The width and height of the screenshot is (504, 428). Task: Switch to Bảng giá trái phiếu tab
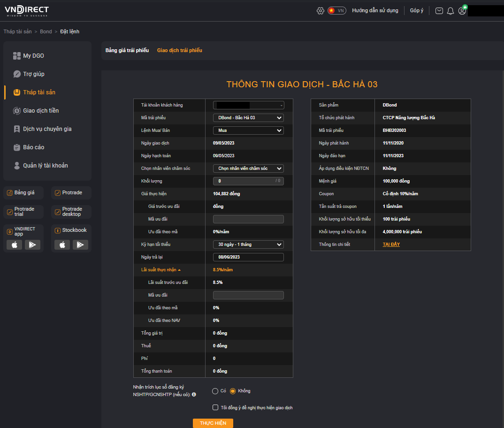tap(127, 50)
